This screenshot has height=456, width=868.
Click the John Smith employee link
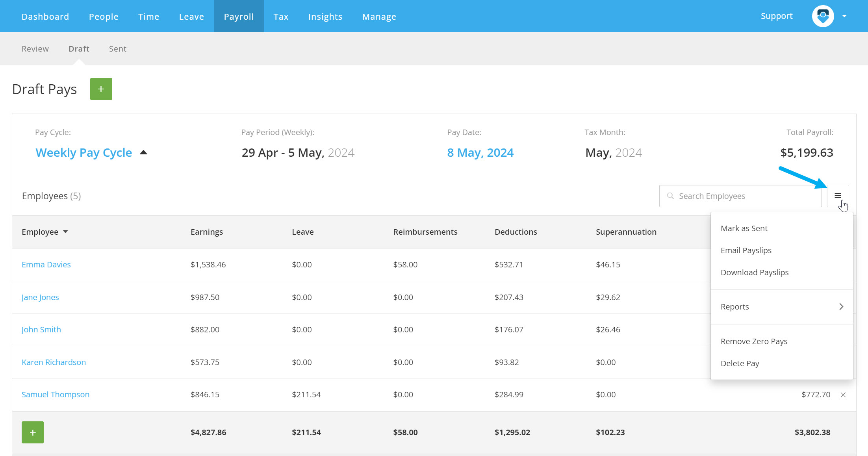41,330
